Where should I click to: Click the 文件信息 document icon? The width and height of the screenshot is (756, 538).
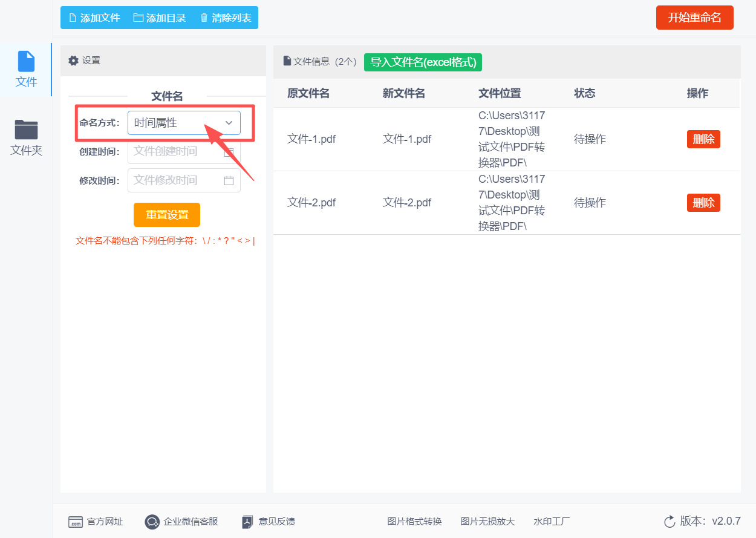(x=287, y=61)
